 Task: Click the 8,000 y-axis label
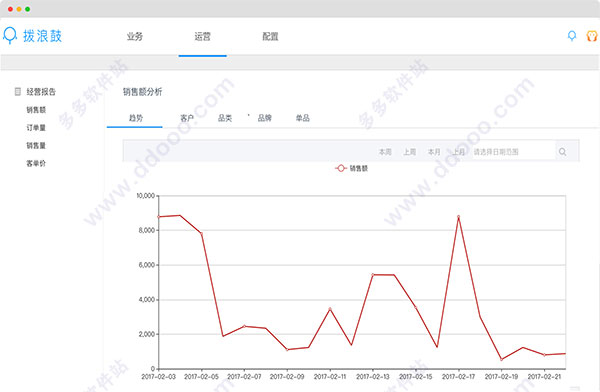pos(147,230)
